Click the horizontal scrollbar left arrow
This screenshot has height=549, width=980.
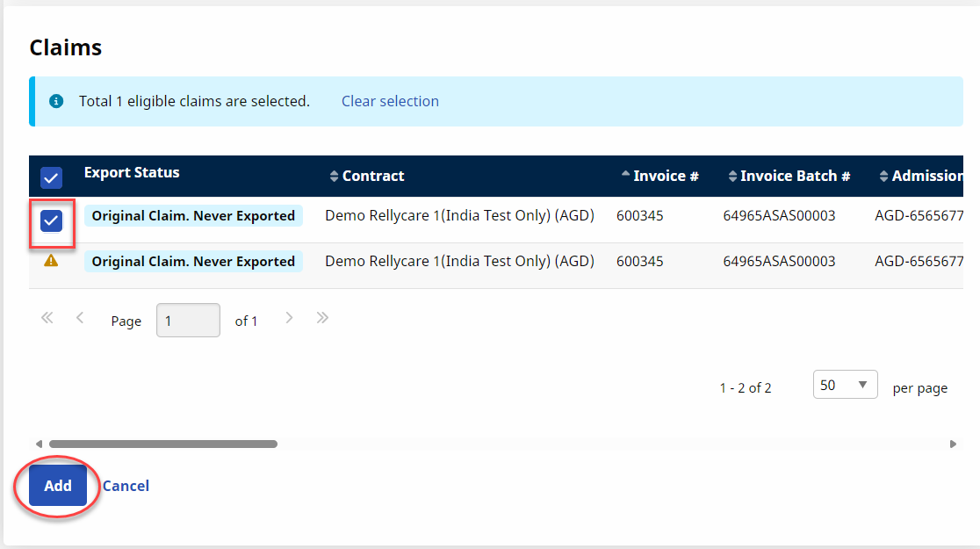[39, 444]
